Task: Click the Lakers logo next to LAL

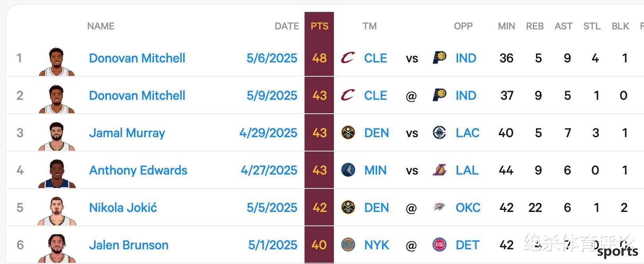Action: (439, 170)
